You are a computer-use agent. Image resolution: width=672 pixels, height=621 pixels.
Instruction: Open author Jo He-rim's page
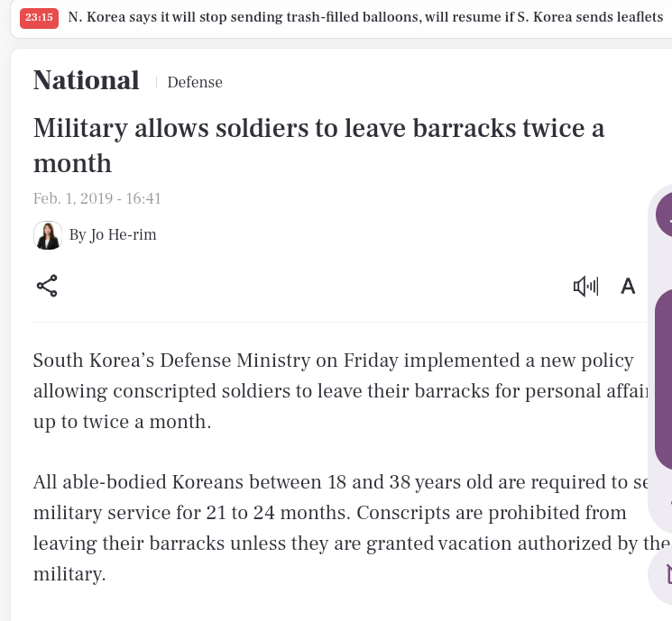[x=113, y=235]
